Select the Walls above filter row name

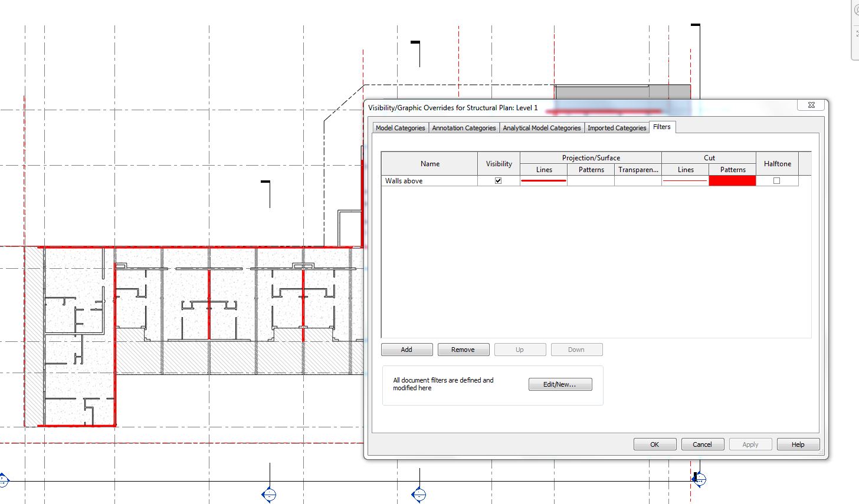pos(429,181)
